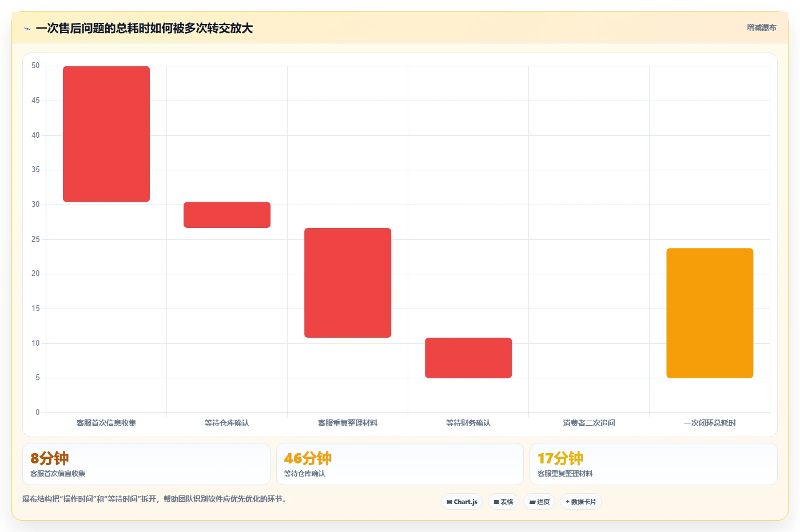
Task: Open the 17分钟 data card
Action: pyautogui.click(x=653, y=464)
